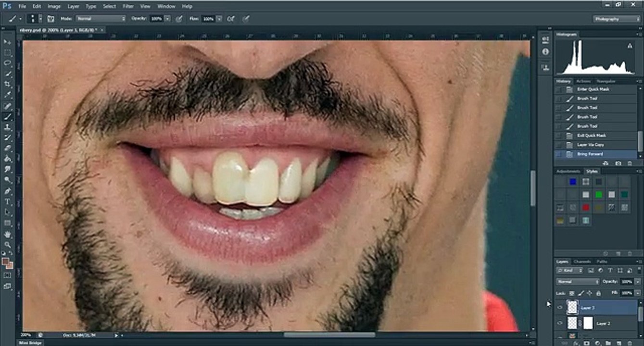
Task: Switch to the Adjustments tab
Action: point(568,171)
